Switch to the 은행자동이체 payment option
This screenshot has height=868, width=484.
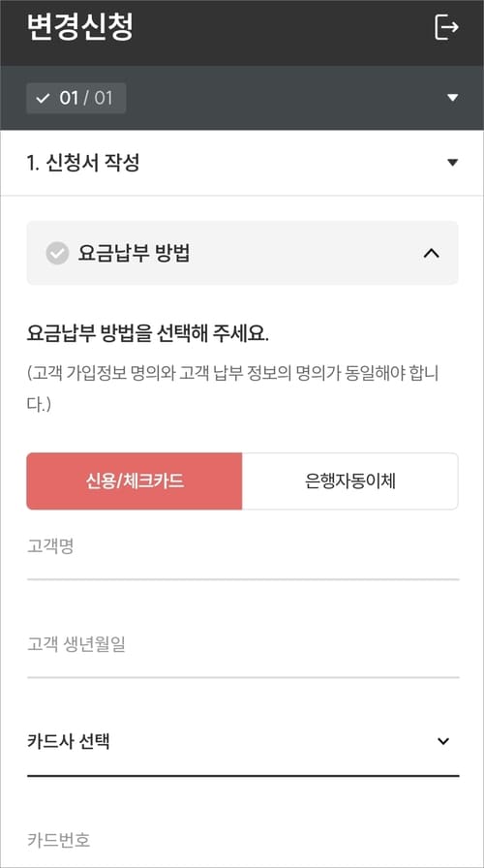pyautogui.click(x=350, y=481)
